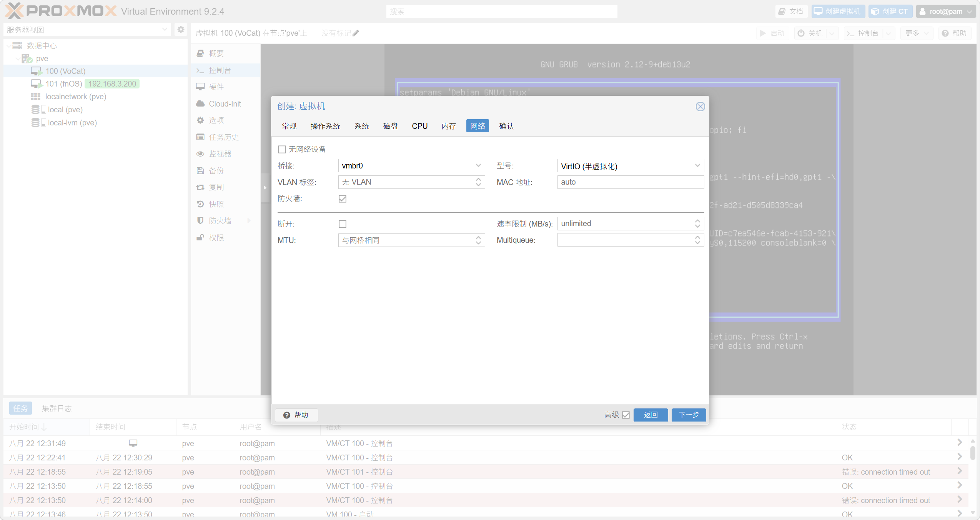The image size is (980, 520).
Task: Switch to the 磁盘 tab
Action: tap(391, 126)
